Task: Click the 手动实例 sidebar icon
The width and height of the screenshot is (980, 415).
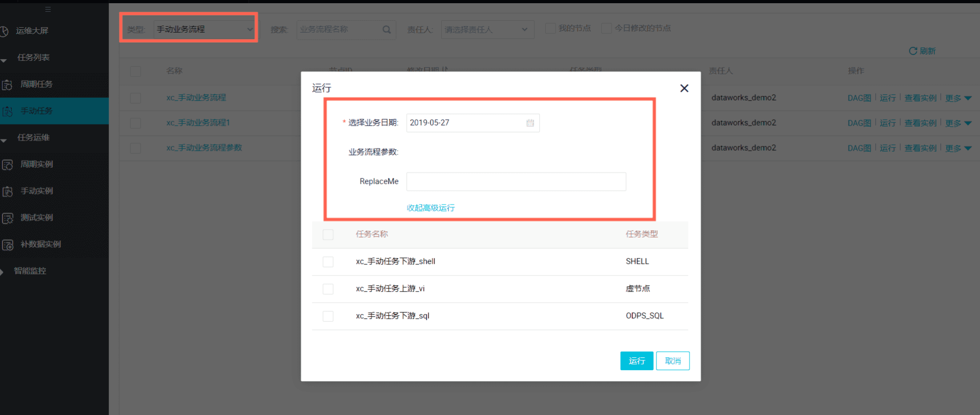Action: point(7,191)
